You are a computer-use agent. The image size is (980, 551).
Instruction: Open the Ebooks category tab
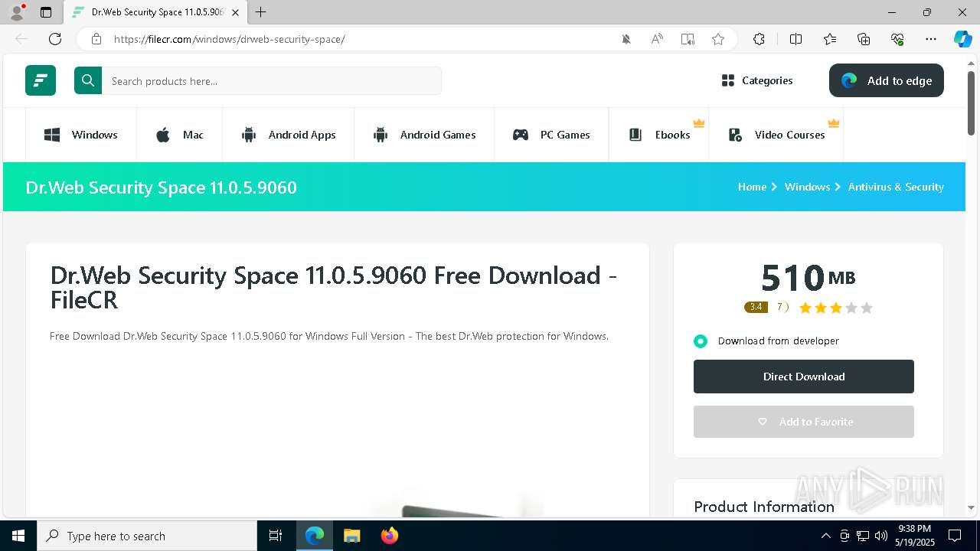(x=659, y=135)
